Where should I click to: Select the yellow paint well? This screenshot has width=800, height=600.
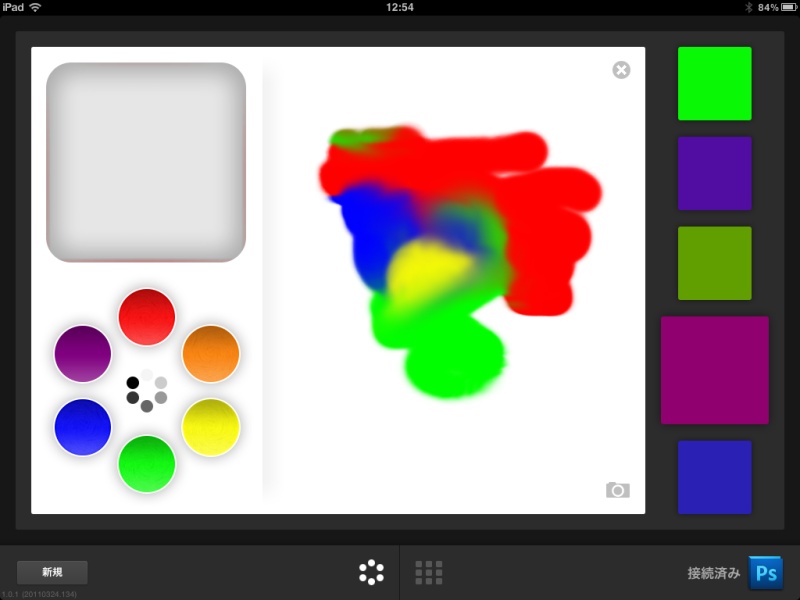tap(211, 428)
